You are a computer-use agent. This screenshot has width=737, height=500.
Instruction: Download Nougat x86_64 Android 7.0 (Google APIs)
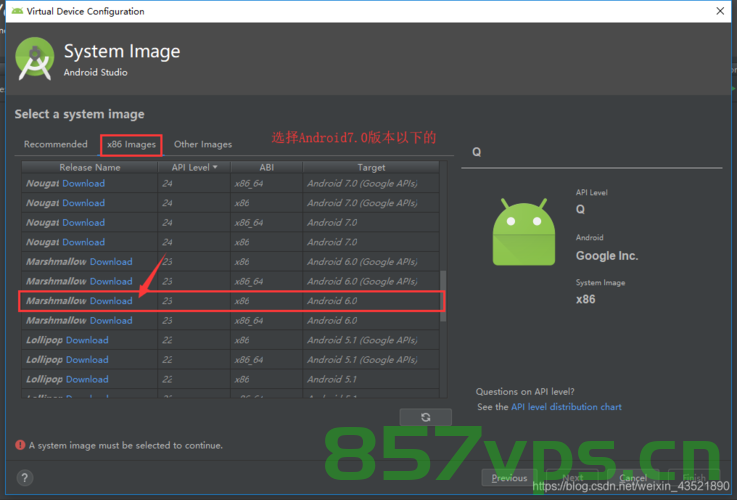click(84, 183)
